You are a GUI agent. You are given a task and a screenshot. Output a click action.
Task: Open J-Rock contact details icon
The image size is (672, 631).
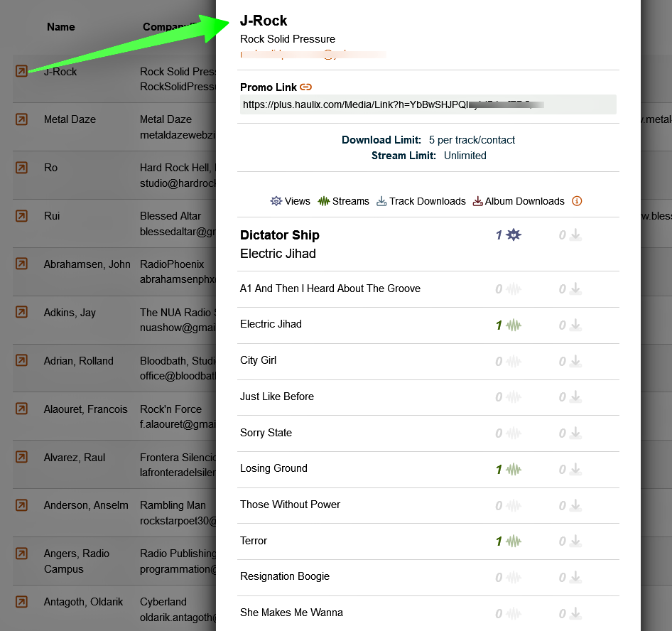pyautogui.click(x=21, y=71)
